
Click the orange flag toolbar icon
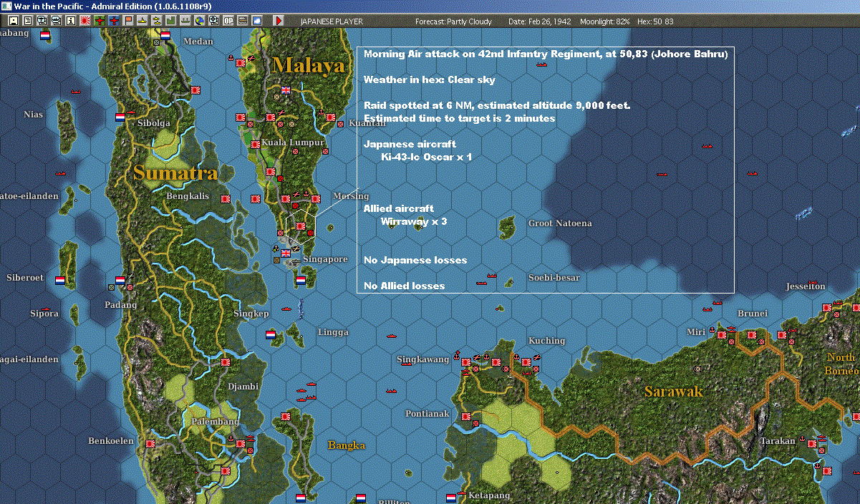tap(127, 21)
